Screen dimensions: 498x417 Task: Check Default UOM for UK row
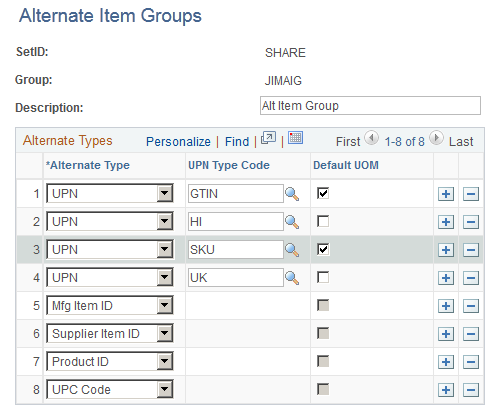[x=323, y=277]
